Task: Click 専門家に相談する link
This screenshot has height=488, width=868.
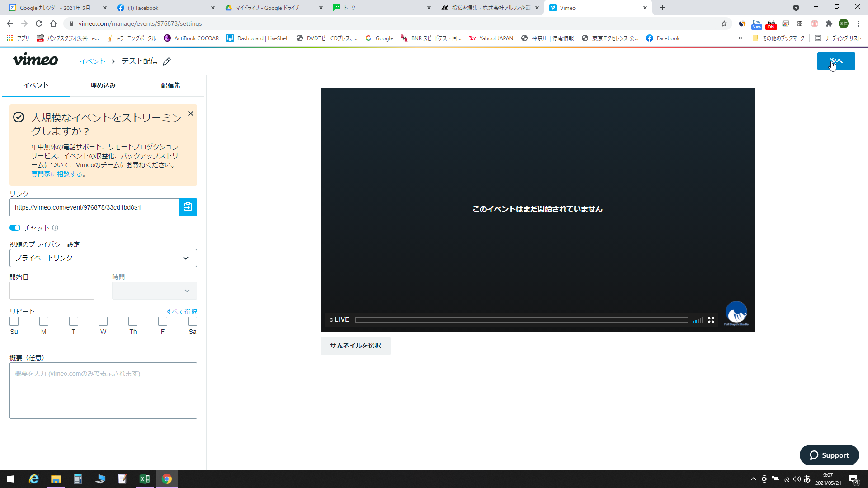Action: click(57, 174)
